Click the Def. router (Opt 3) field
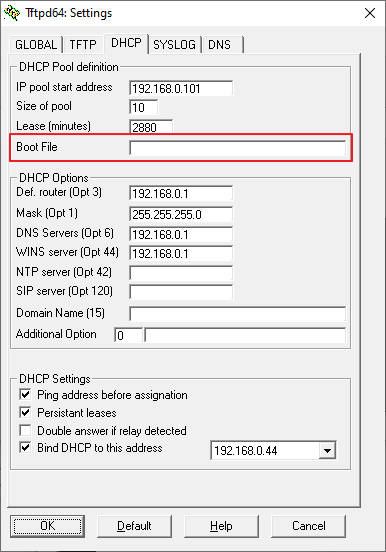Viewport: 386px width, 552px height. (x=181, y=193)
